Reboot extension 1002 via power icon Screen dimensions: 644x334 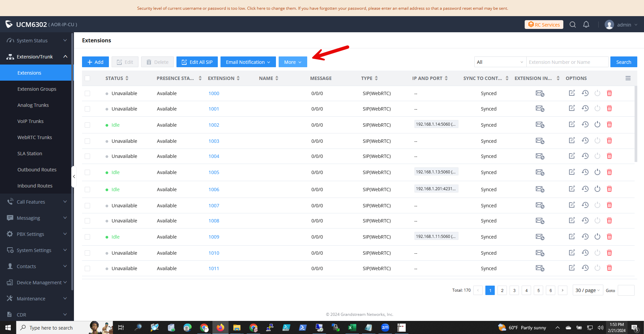click(x=597, y=125)
